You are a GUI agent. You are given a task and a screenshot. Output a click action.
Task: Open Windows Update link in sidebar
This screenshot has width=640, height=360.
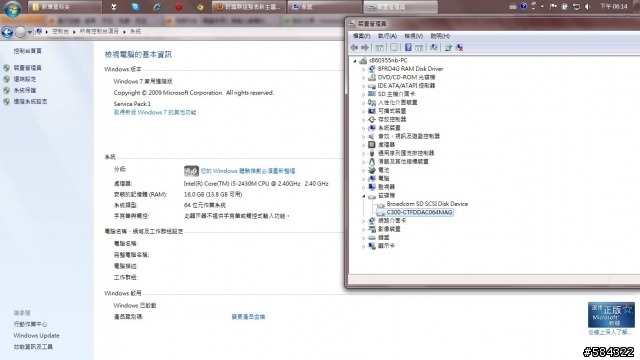pyautogui.click(x=36, y=336)
